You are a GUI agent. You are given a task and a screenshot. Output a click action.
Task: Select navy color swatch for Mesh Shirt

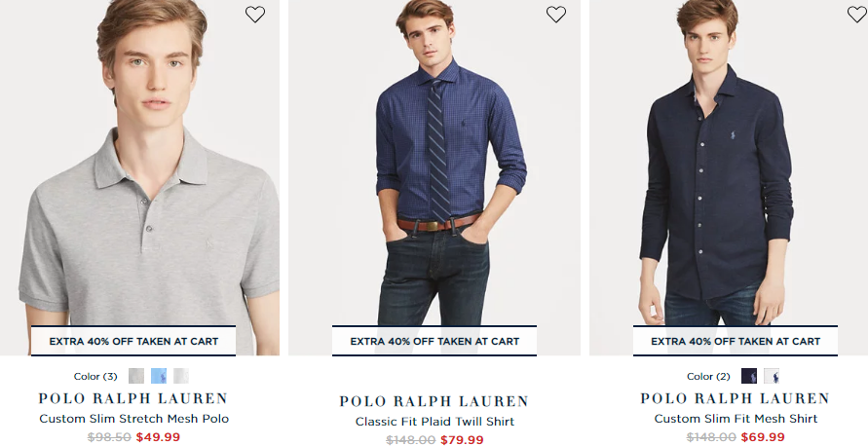tap(749, 376)
